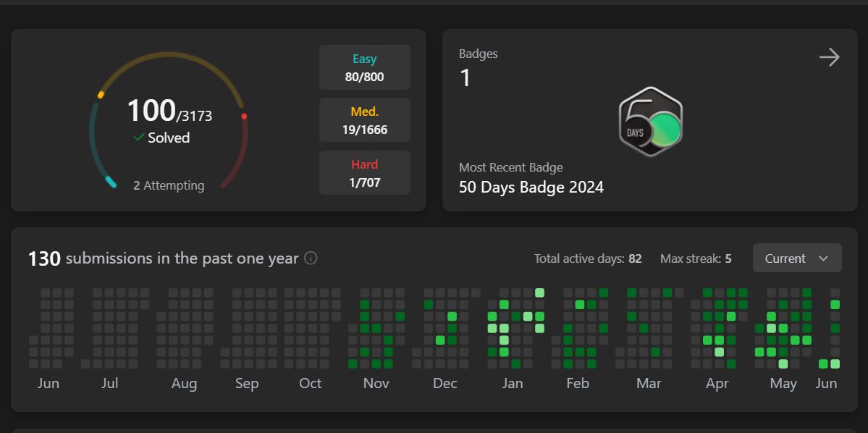Select the Easy 80/800 difficulty box
The image size is (868, 433).
pyautogui.click(x=365, y=67)
